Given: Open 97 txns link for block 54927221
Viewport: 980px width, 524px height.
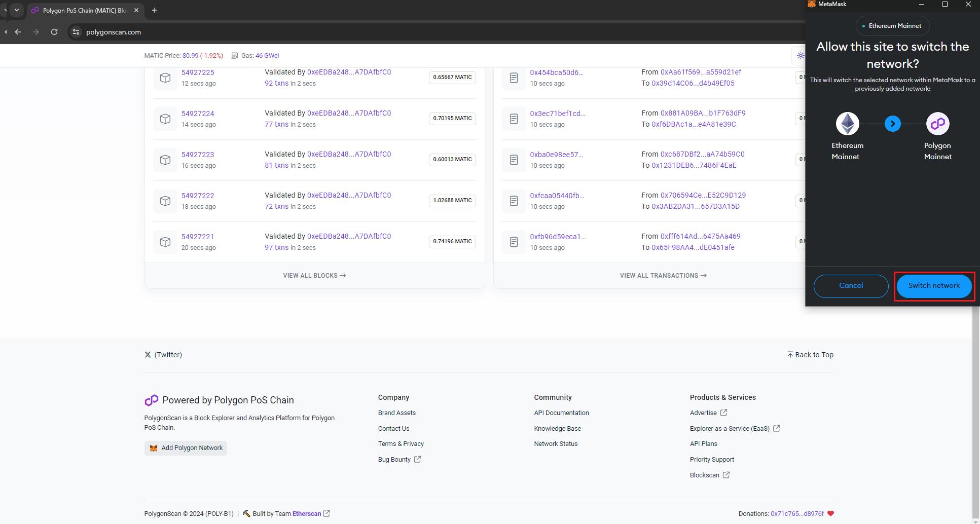Looking at the screenshot, I should click(276, 247).
